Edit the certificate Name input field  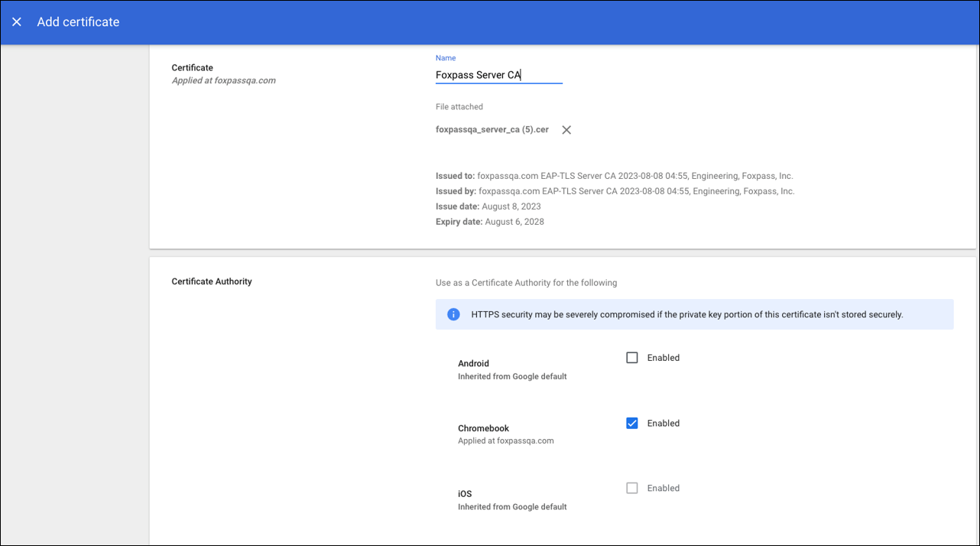pos(499,75)
